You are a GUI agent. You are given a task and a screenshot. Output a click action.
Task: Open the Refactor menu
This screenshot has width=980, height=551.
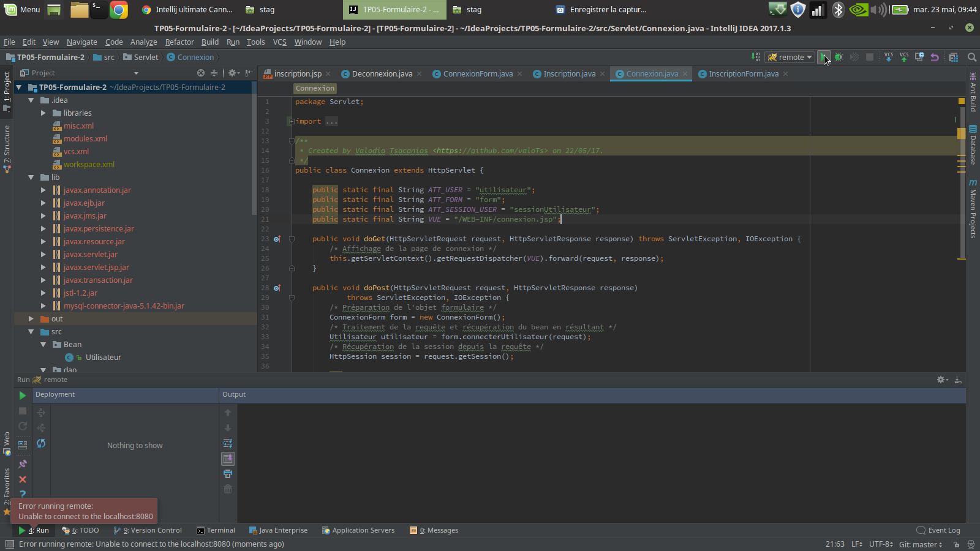pyautogui.click(x=179, y=42)
